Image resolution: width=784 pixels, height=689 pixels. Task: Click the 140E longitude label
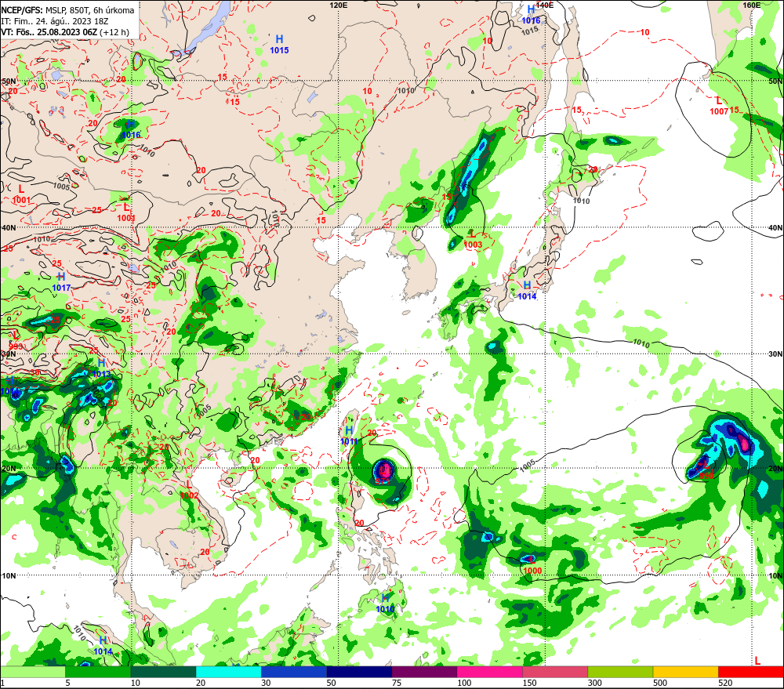[x=545, y=5]
